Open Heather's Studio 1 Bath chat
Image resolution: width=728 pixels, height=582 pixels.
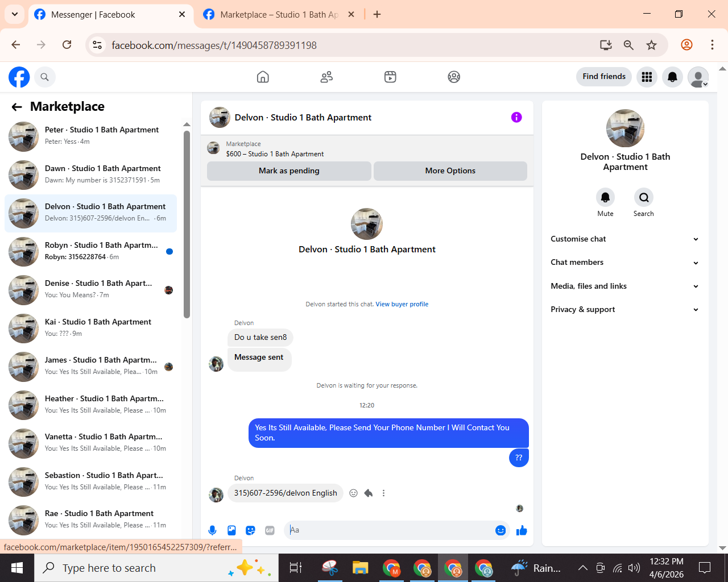point(91,405)
